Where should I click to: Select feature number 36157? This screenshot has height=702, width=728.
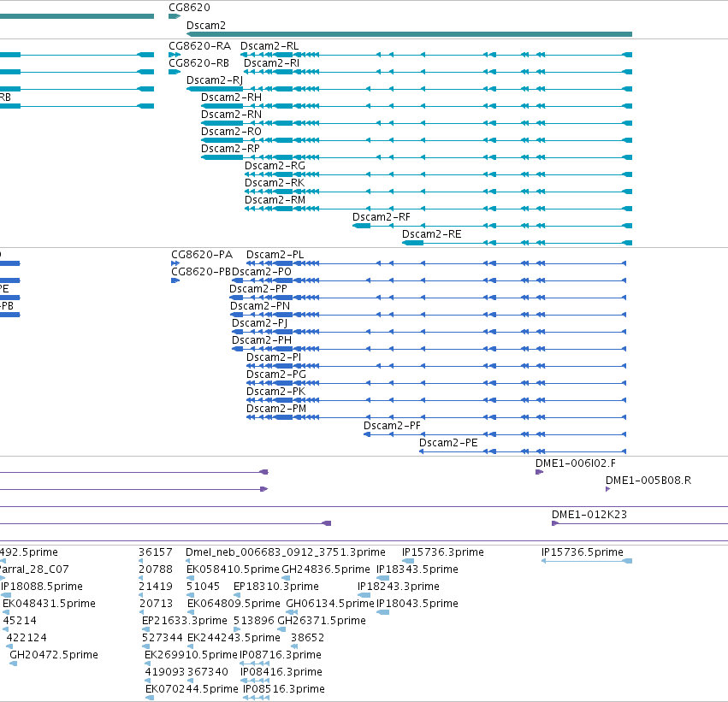tap(155, 552)
